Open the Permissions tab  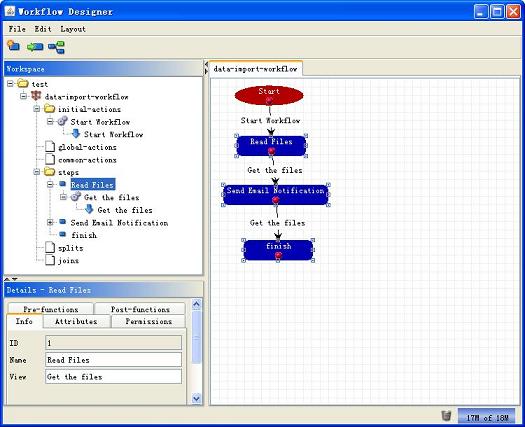[x=149, y=322]
